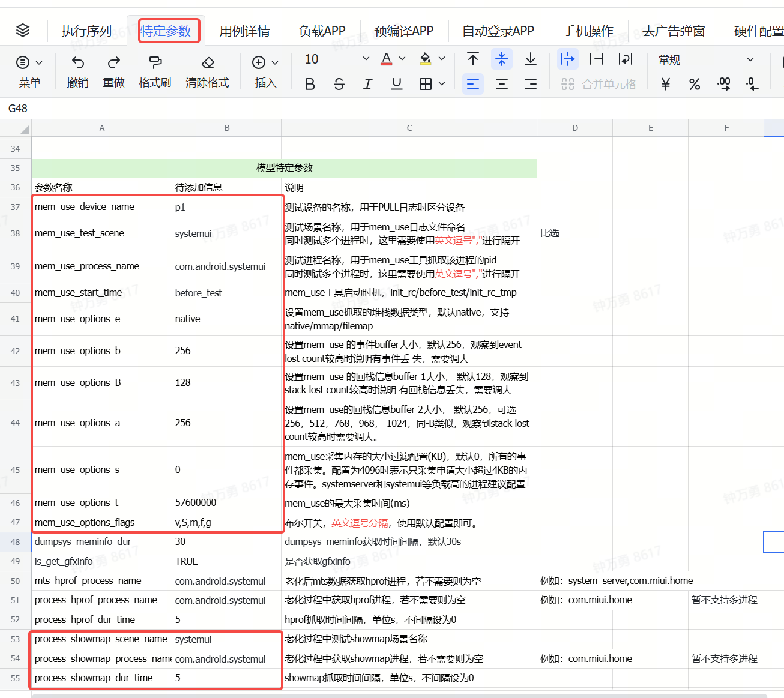Click the font color A icon
784x698 pixels.
point(387,59)
